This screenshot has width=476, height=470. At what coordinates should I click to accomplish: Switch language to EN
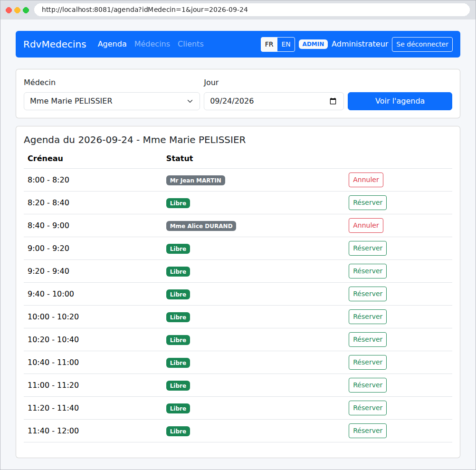286,44
